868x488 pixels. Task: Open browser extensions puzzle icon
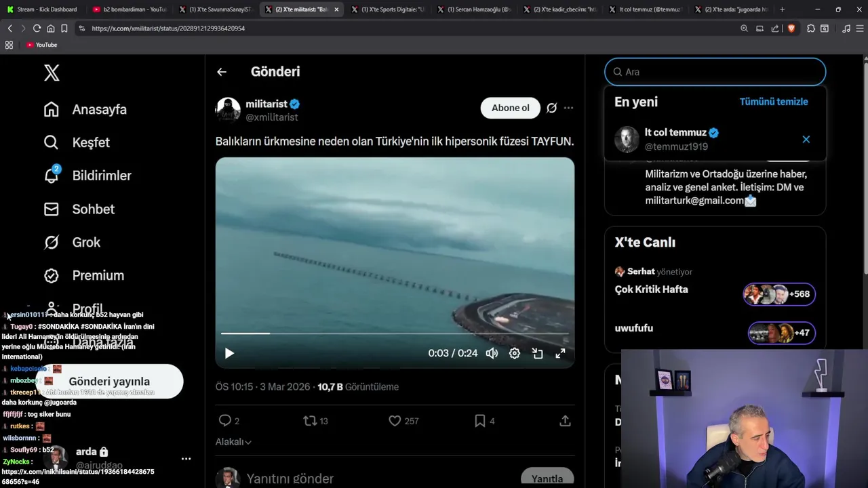click(x=810, y=28)
